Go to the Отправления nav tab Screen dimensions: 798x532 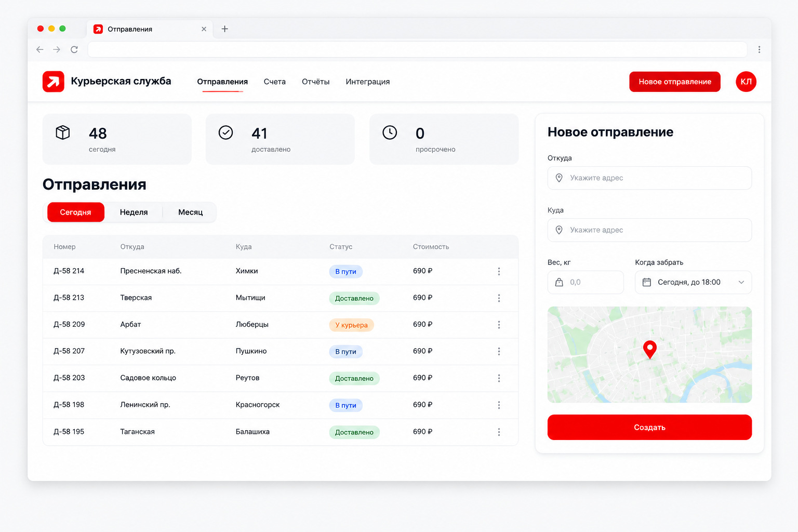(x=222, y=82)
